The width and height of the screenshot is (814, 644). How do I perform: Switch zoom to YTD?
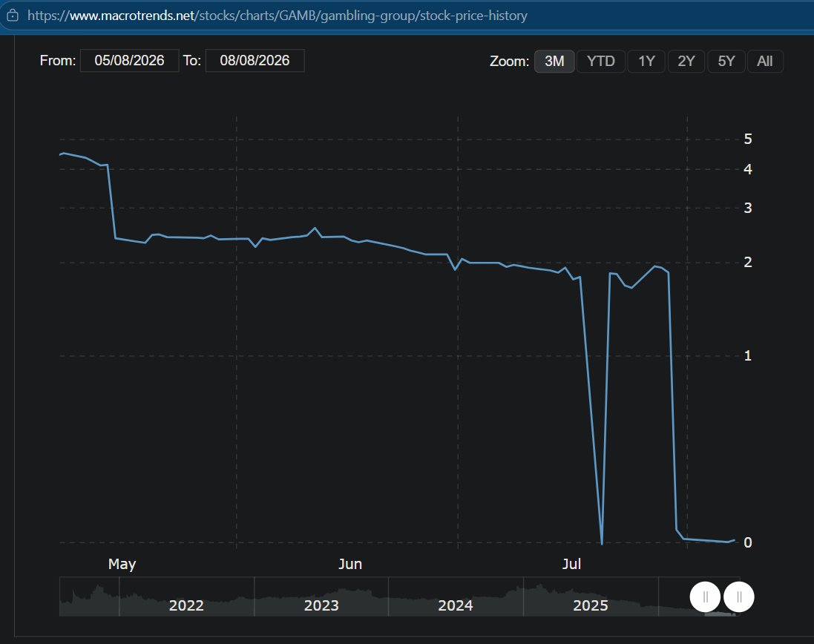point(600,62)
